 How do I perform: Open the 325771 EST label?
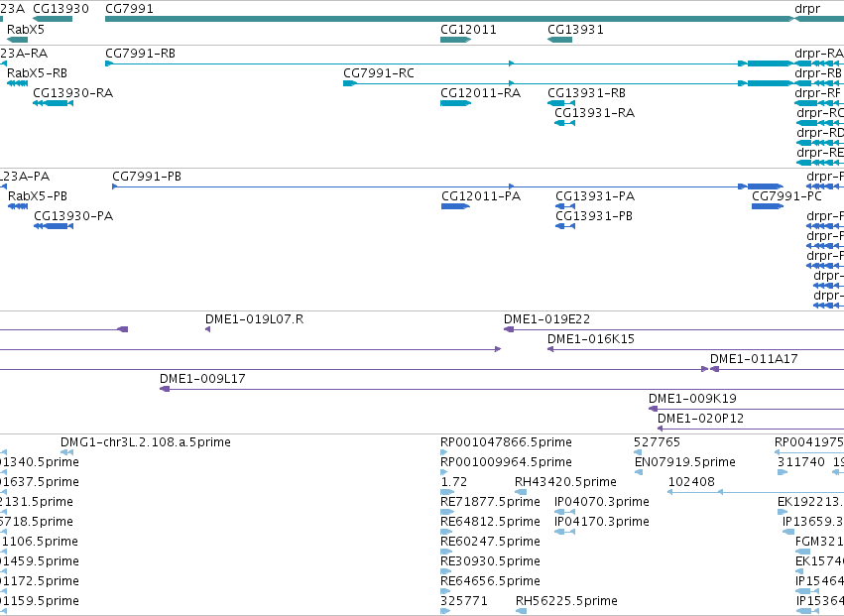click(464, 601)
